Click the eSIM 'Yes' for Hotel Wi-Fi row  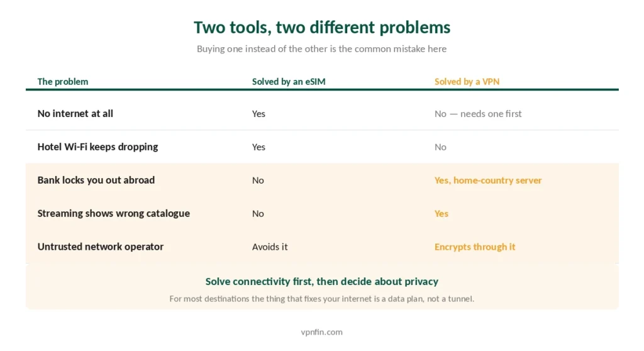pos(258,147)
